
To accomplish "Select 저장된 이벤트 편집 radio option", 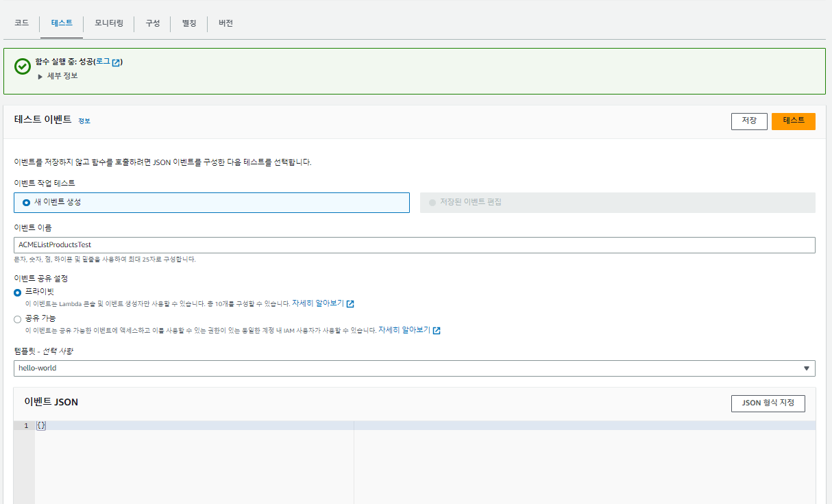I will pyautogui.click(x=617, y=203).
